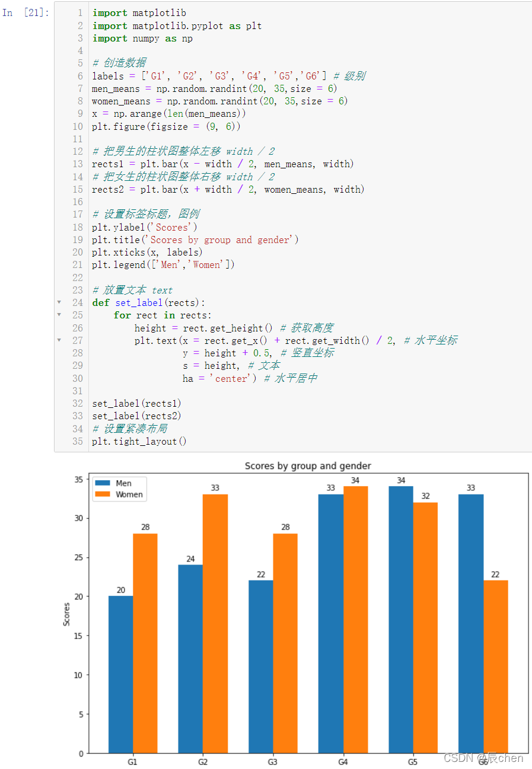Click the blue Men legend swatch
The image size is (532, 769).
[103, 483]
